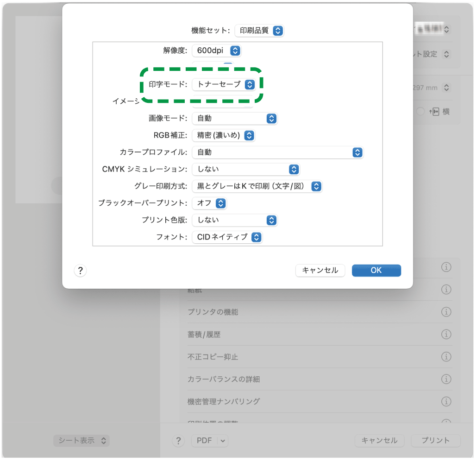476x462 pixels.
Task: Confirm settings with the OK button
Action: 376,270
